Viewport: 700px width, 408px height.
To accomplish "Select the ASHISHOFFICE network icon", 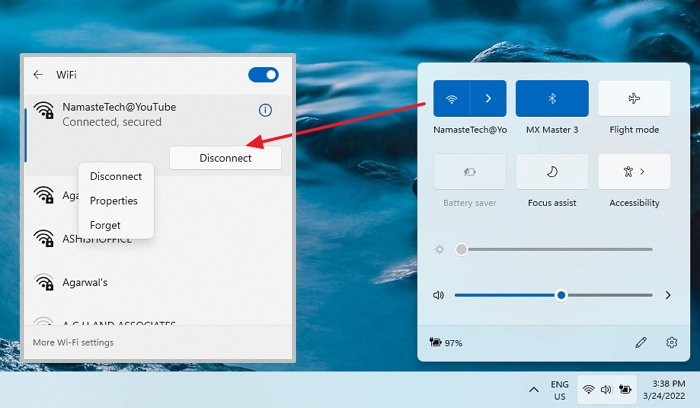I will [44, 237].
